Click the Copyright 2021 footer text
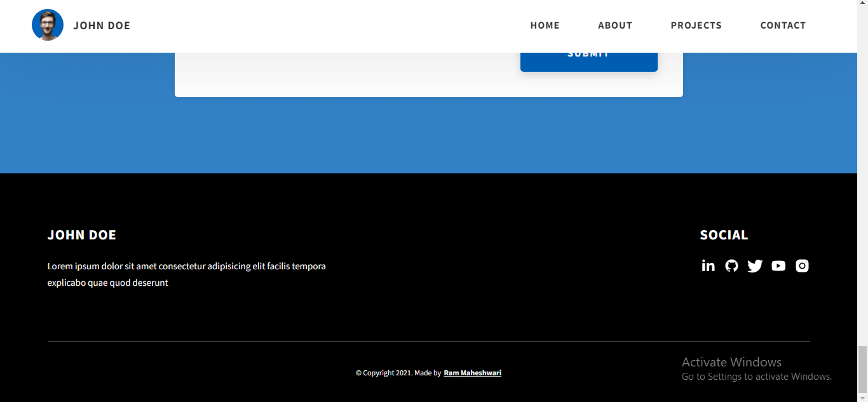The image size is (868, 402). (x=398, y=373)
